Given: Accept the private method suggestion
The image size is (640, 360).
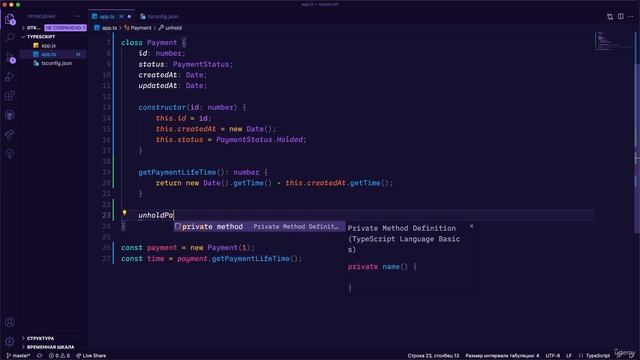Looking at the screenshot, I should [x=259, y=227].
